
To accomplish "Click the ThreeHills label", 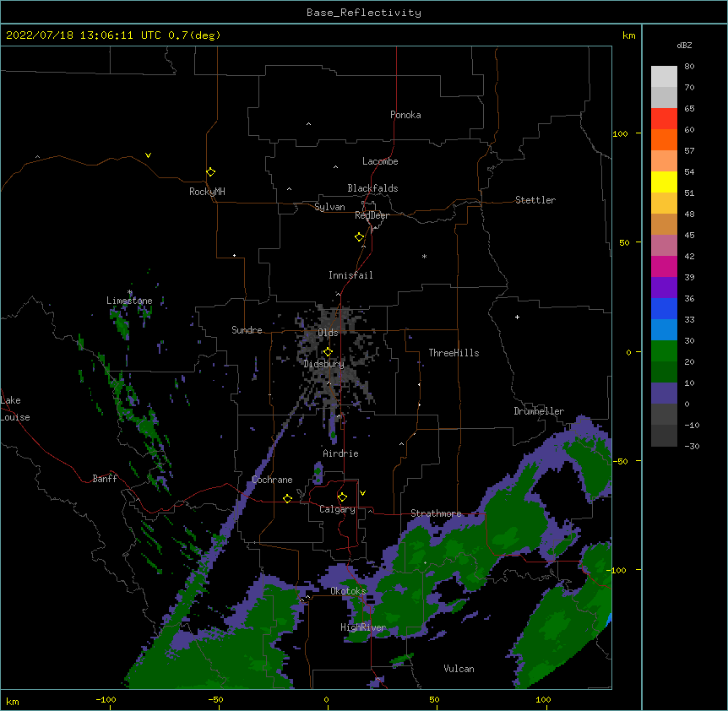I will [454, 353].
